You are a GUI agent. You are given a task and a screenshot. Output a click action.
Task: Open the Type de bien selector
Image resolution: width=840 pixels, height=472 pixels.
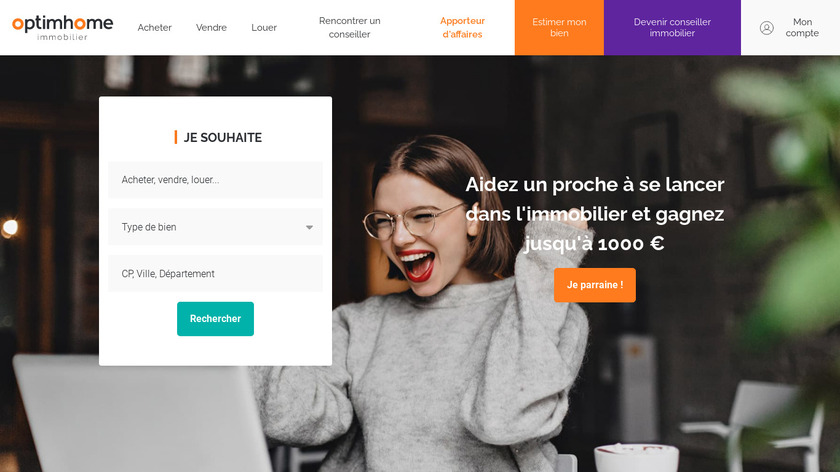215,227
